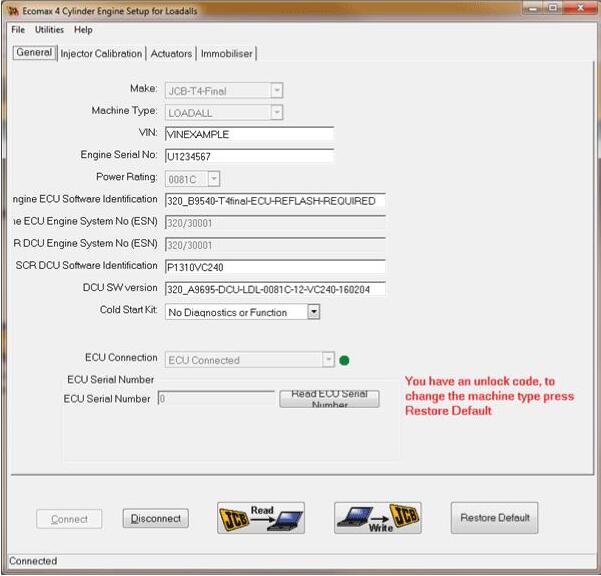Click the laptop Write to JCB button
Screen dimensions: 601x576
[378, 518]
